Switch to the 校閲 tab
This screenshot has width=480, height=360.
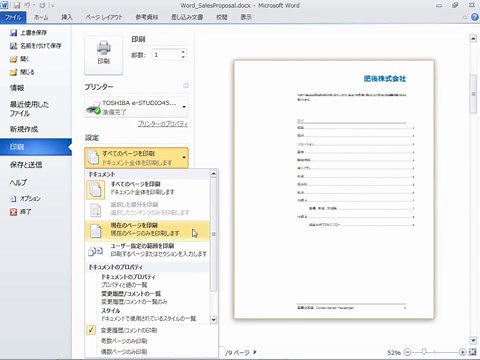point(222,17)
